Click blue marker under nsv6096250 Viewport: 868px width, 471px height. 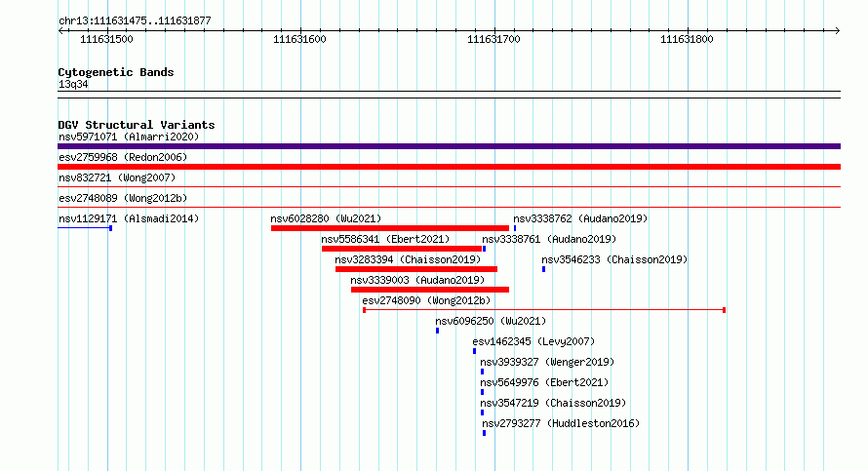[437, 331]
